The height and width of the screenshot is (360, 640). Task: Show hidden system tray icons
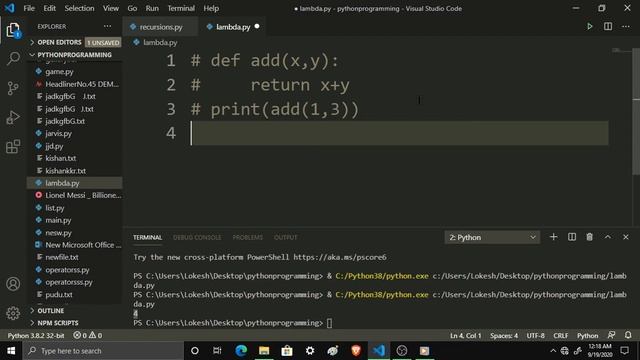(553, 351)
